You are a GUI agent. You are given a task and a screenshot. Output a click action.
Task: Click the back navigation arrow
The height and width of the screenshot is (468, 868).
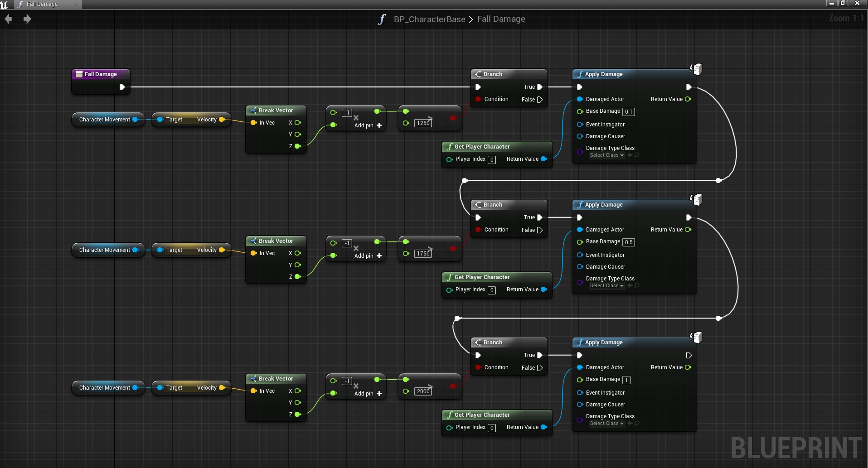8,19
